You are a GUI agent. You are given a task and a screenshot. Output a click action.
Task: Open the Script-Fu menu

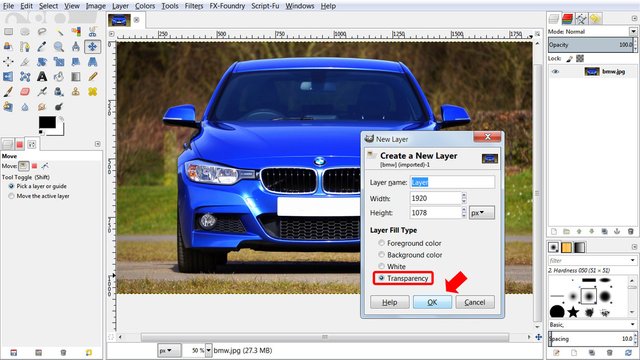pyautogui.click(x=265, y=6)
